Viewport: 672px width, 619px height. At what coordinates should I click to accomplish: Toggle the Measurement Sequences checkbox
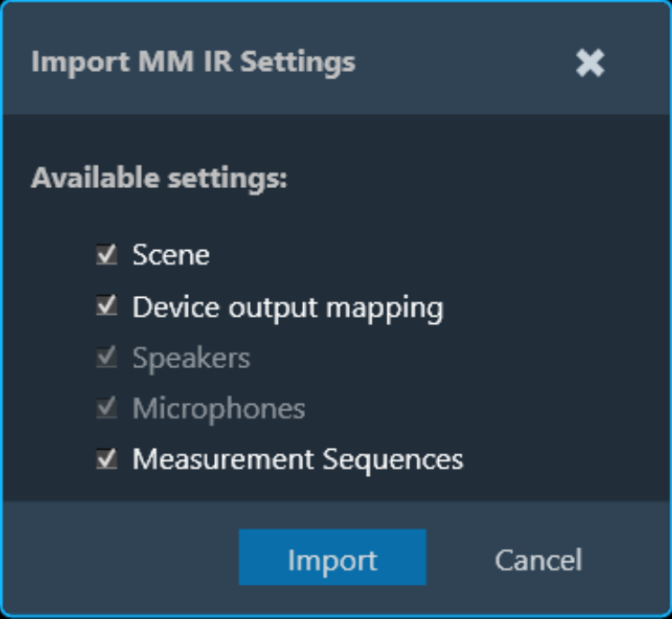pyautogui.click(x=107, y=459)
